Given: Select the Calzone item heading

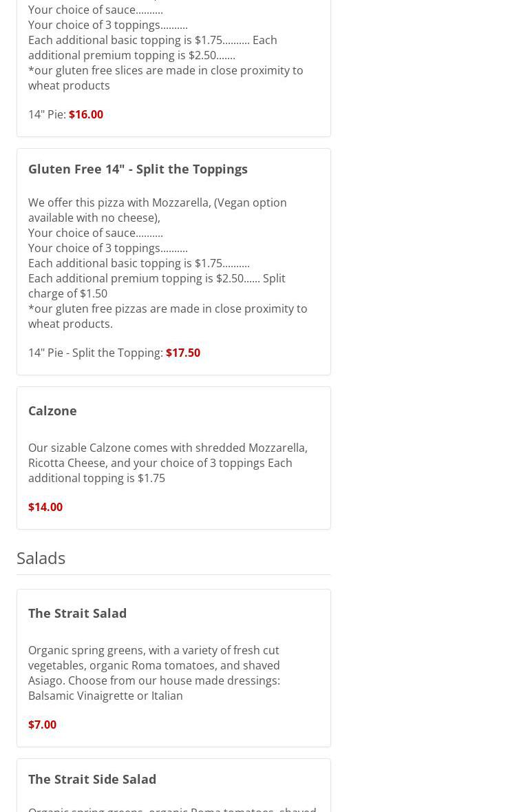Looking at the screenshot, I should (52, 410).
